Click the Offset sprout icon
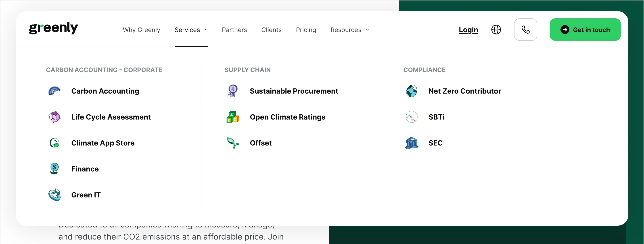The width and height of the screenshot is (644, 244). [x=233, y=143]
